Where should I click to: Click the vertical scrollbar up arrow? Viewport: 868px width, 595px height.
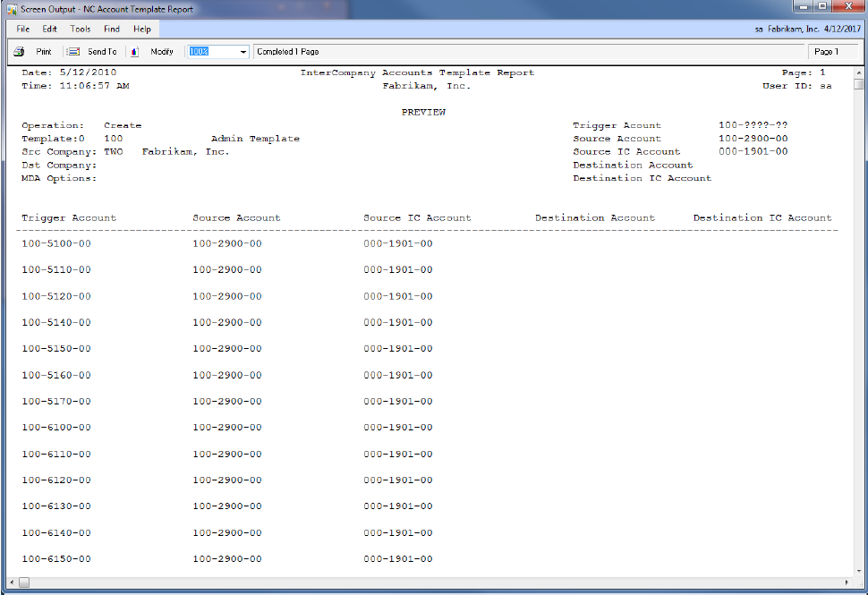pyautogui.click(x=859, y=72)
